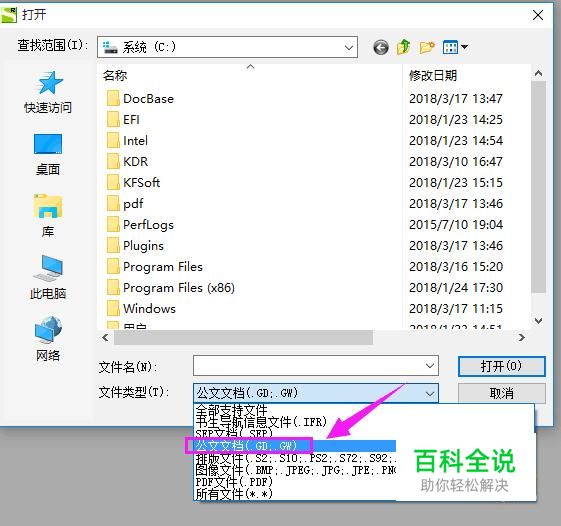561x526 pixels.
Task: Click the Intel folder icon
Action: coord(113,141)
